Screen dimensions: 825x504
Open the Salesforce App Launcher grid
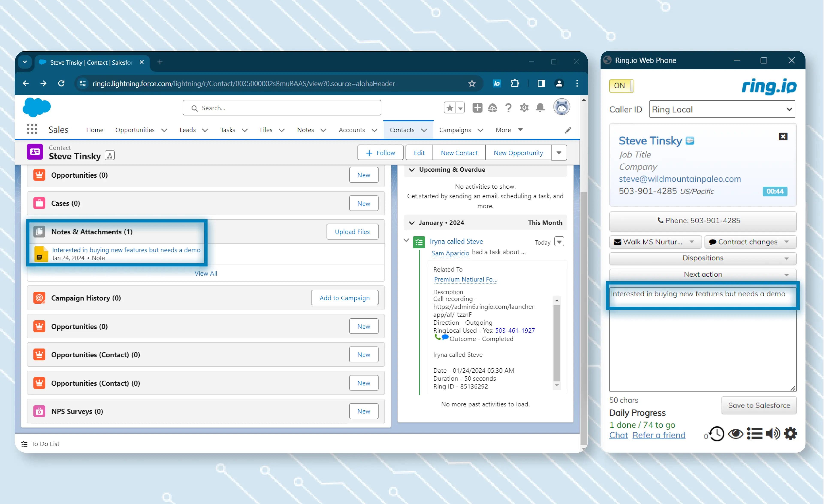pyautogui.click(x=32, y=129)
